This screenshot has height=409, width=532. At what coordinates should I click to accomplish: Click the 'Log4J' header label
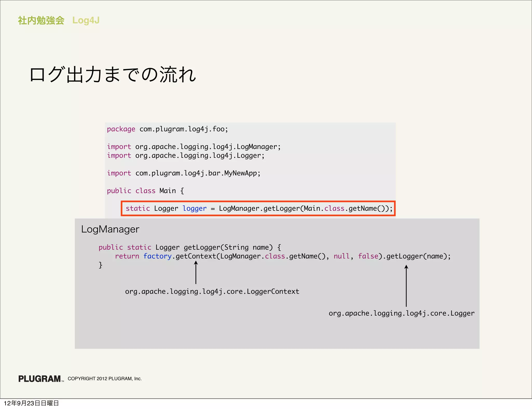coord(86,20)
